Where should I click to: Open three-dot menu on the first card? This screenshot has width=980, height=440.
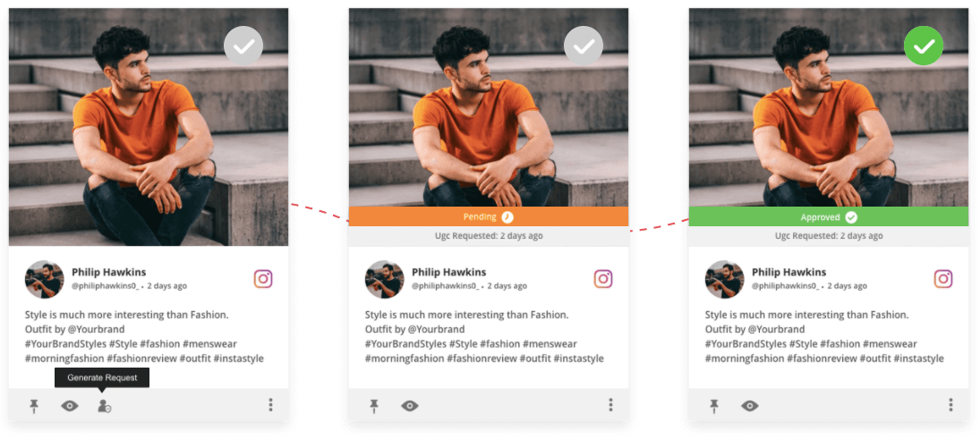click(270, 405)
